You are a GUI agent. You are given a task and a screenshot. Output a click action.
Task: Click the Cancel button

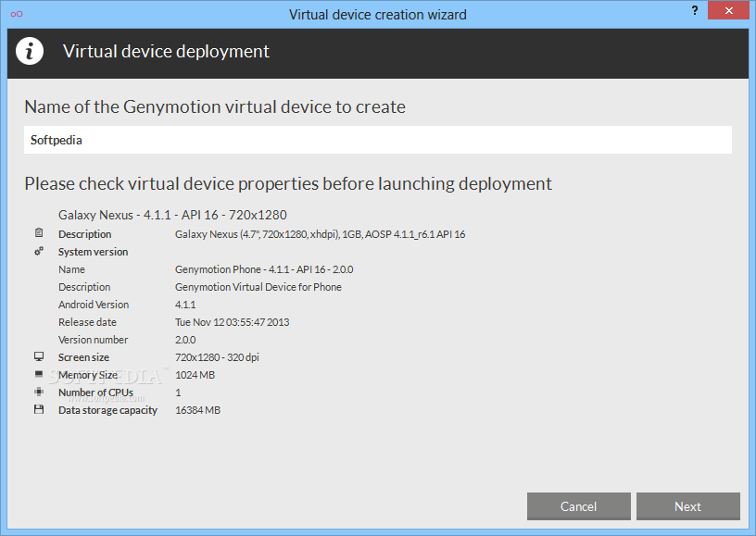[x=578, y=506]
